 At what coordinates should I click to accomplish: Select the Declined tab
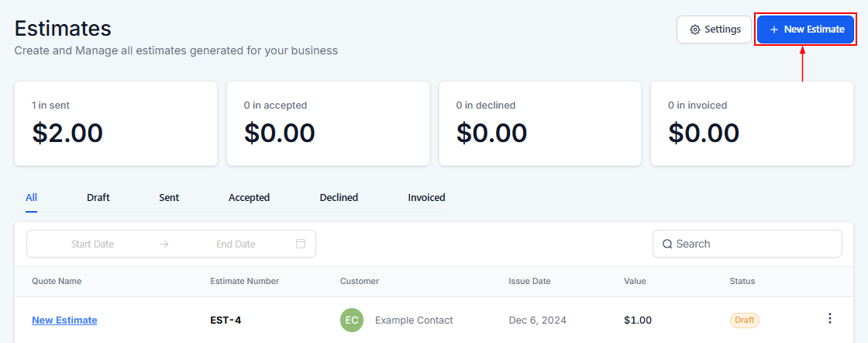[339, 197]
